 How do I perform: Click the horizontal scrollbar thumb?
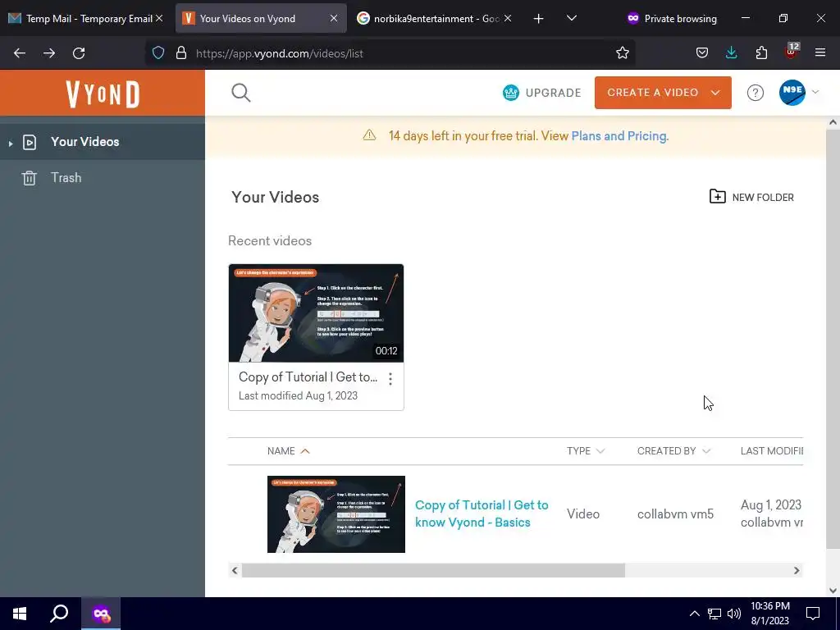pos(433,571)
